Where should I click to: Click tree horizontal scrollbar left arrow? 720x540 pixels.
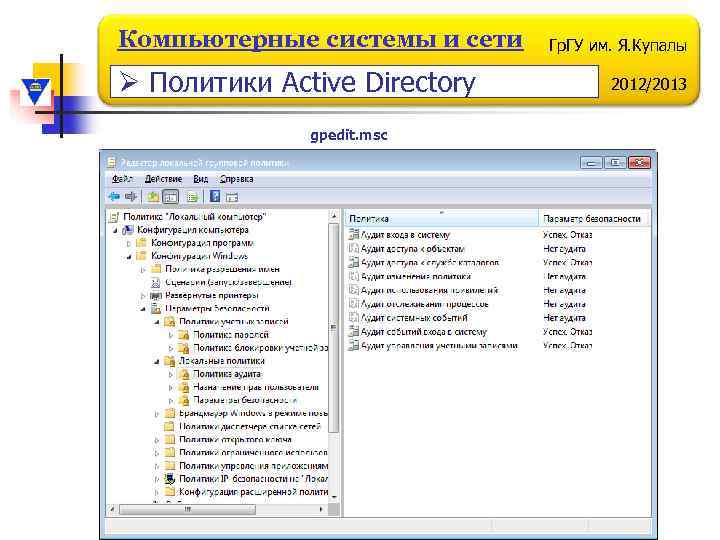[x=112, y=509]
